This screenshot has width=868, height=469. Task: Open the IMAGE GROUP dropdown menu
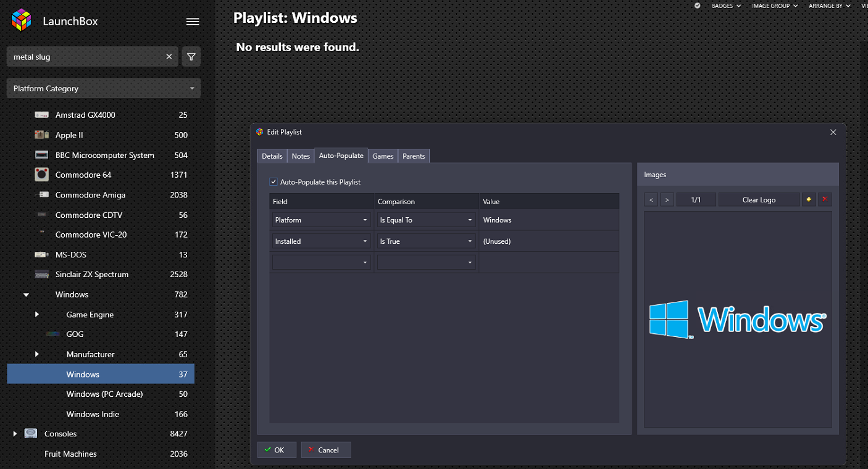tap(774, 6)
